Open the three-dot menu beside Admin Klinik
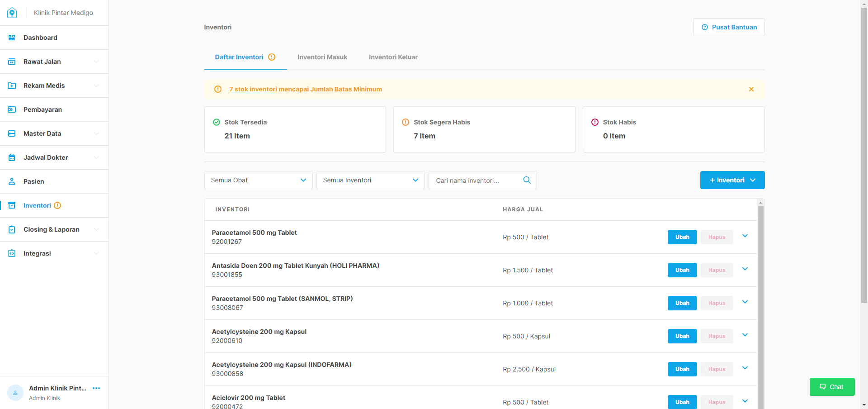Image resolution: width=868 pixels, height=409 pixels. click(x=96, y=388)
